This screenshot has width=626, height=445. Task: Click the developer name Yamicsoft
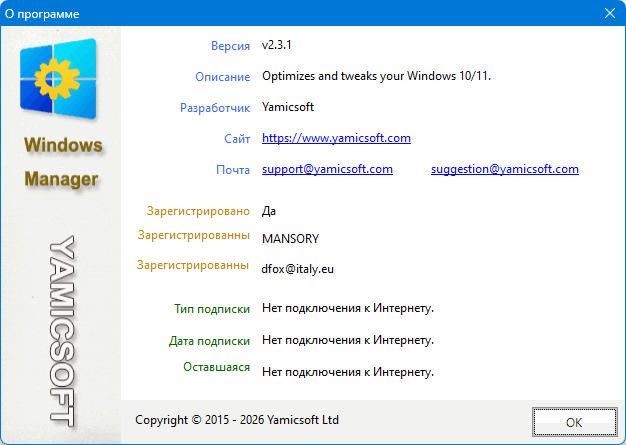tap(288, 107)
